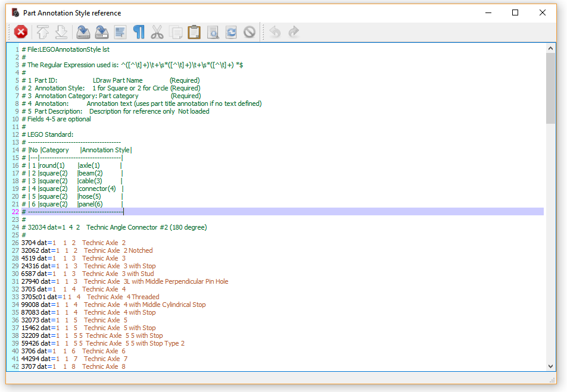Viewport: 567px width, 392px height.
Task: Reload the file with the refresh icon
Action: (x=231, y=32)
